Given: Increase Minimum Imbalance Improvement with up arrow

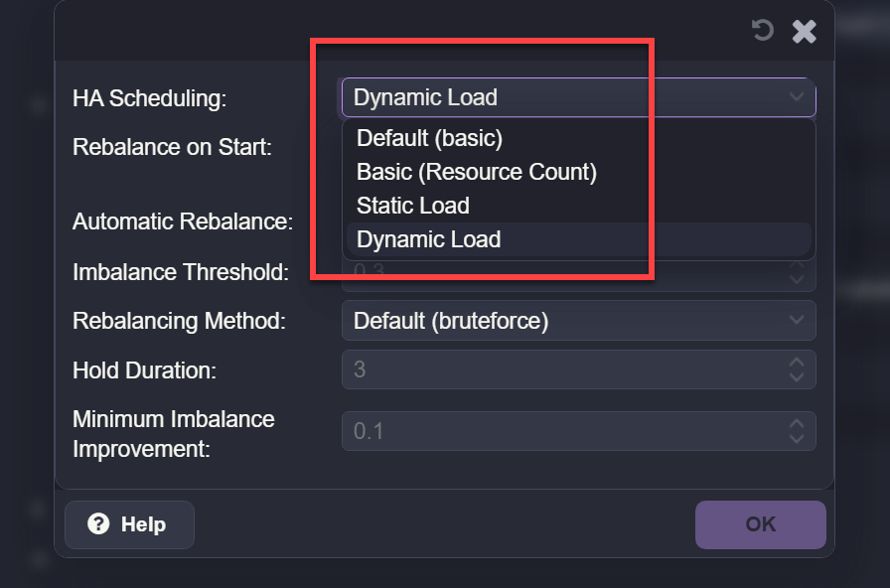Looking at the screenshot, I should point(797,423).
